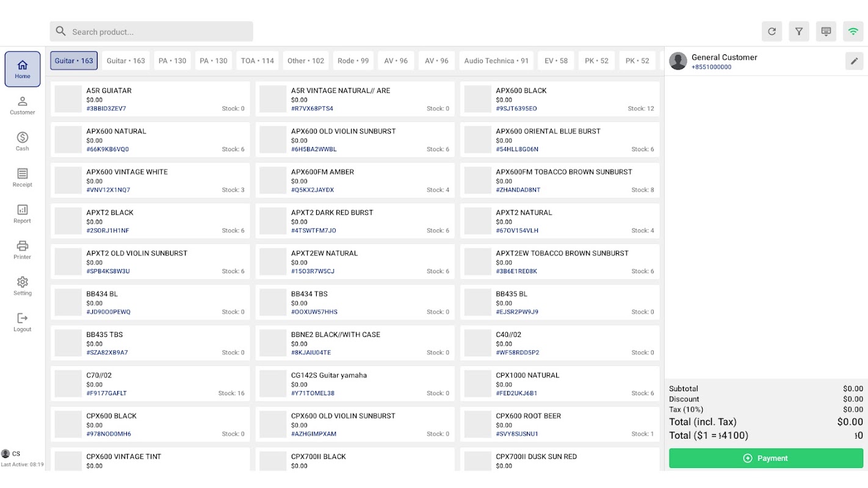868x488 pixels.
Task: Switch to the Other • 102 category
Action: [x=306, y=60]
